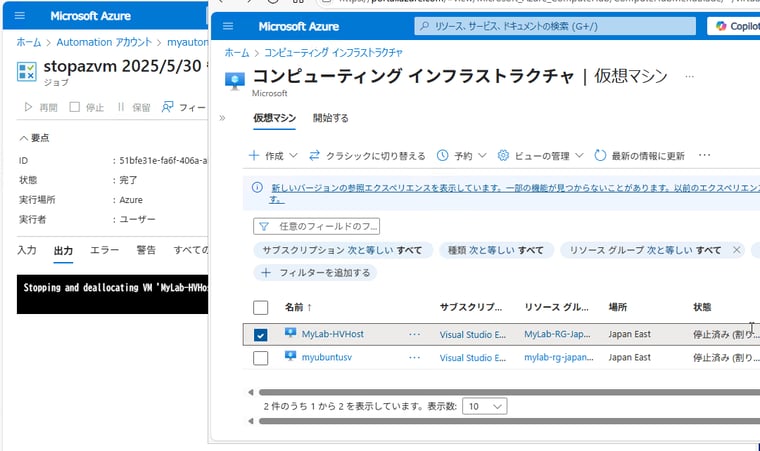This screenshot has height=451, width=760.
Task: Click ホーム breadcrumb in front window
Action: (237, 52)
